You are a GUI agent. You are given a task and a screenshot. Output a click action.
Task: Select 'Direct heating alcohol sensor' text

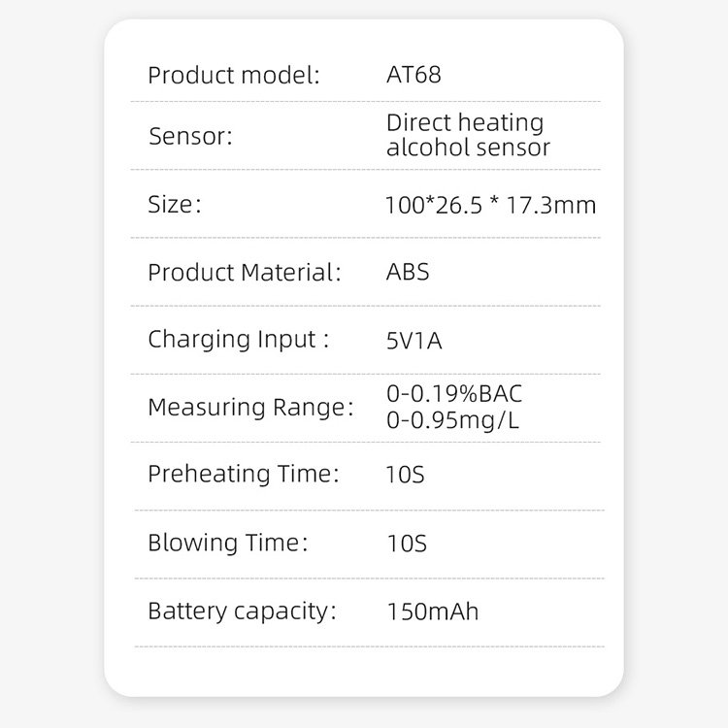468,135
